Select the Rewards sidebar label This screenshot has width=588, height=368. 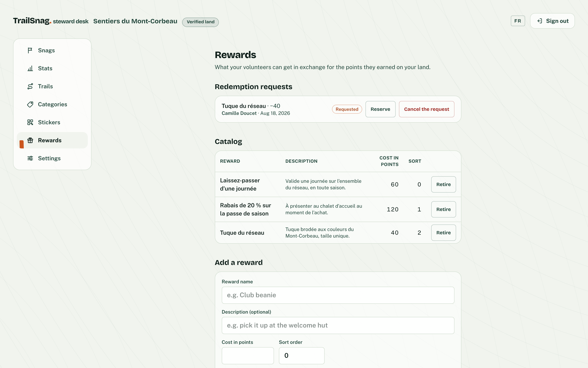tap(50, 140)
